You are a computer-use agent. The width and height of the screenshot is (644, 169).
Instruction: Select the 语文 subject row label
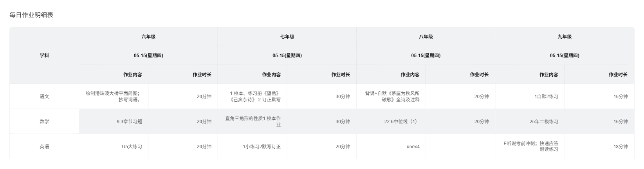coord(44,96)
